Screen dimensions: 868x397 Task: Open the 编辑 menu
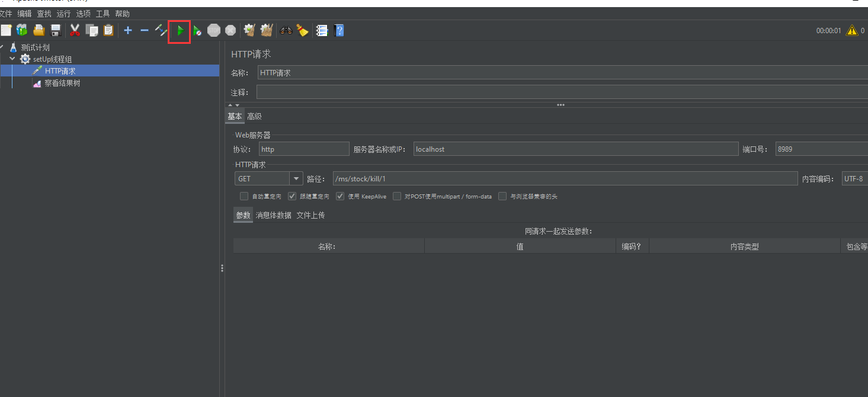(x=24, y=14)
